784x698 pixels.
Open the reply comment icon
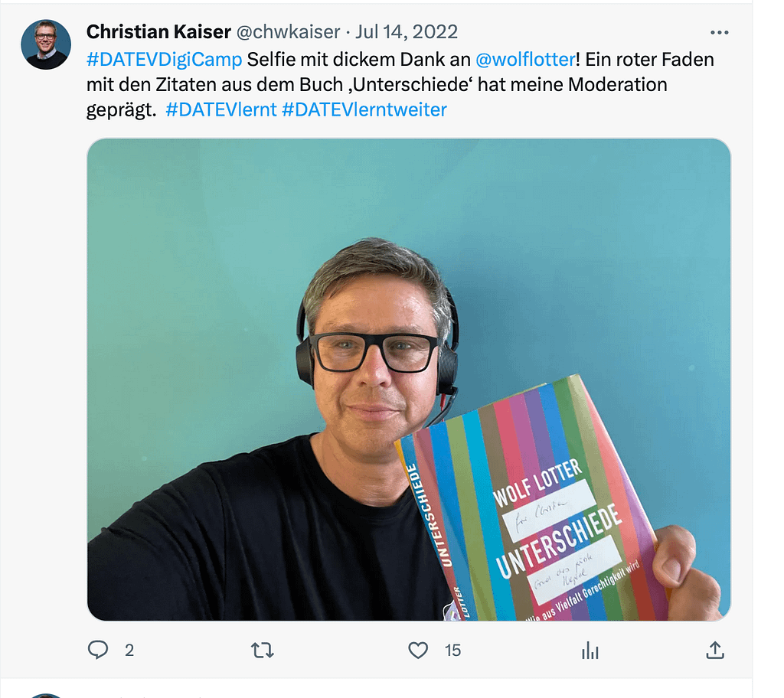click(98, 650)
